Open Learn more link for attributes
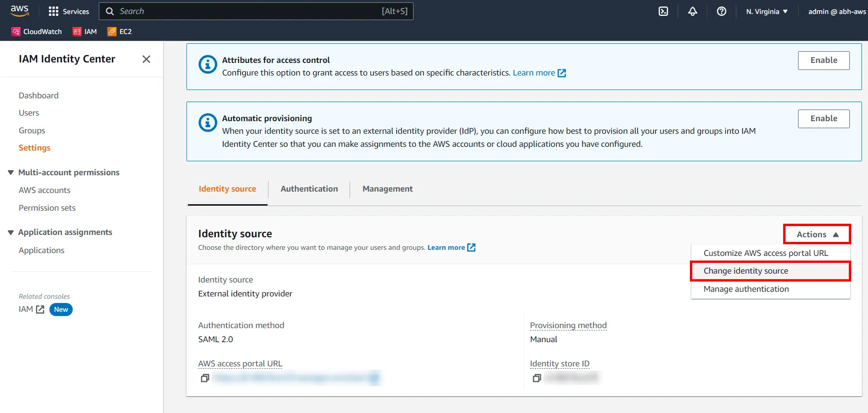 tap(534, 73)
